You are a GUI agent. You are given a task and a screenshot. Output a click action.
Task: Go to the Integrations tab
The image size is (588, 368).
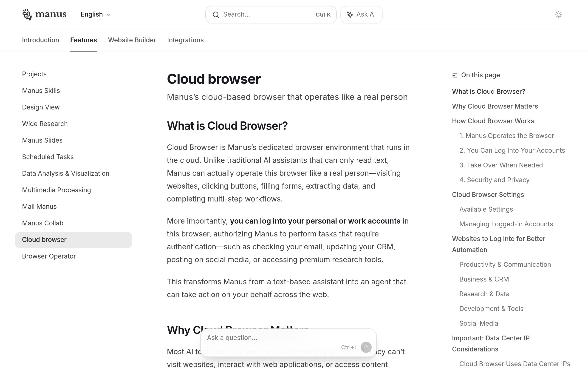[x=185, y=40]
